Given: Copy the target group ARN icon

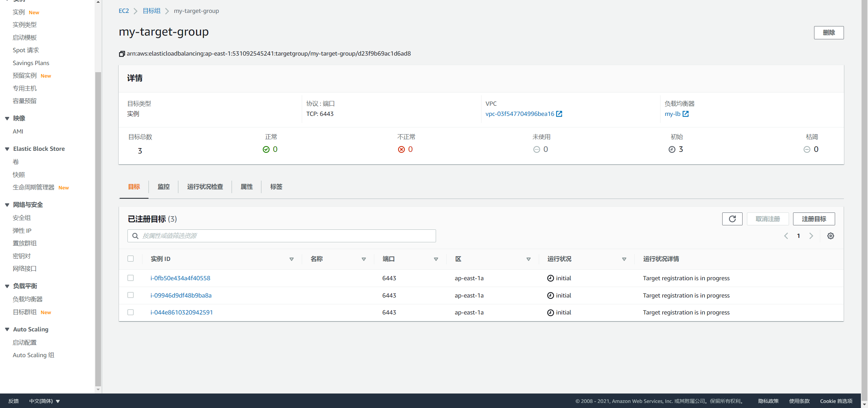Looking at the screenshot, I should (x=122, y=54).
